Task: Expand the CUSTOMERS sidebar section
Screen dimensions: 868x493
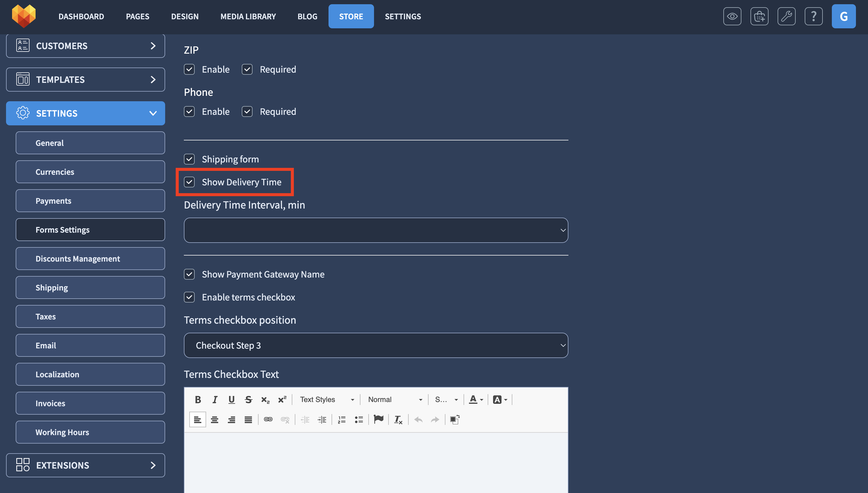Action: click(x=85, y=46)
